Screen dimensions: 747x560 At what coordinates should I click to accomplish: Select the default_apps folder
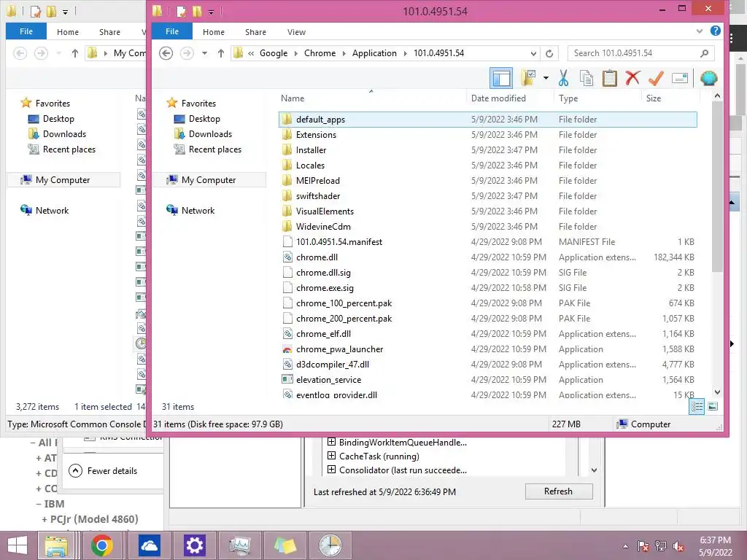(x=487, y=120)
